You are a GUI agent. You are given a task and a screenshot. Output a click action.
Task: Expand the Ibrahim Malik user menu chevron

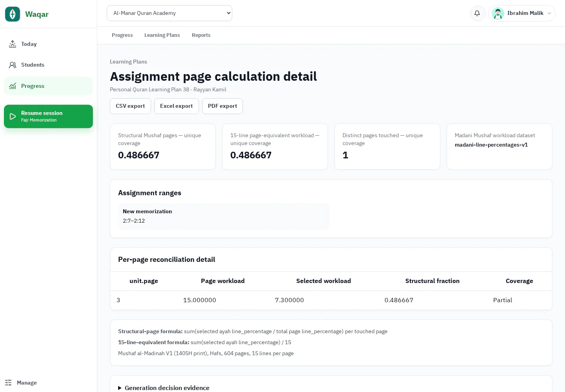549,13
